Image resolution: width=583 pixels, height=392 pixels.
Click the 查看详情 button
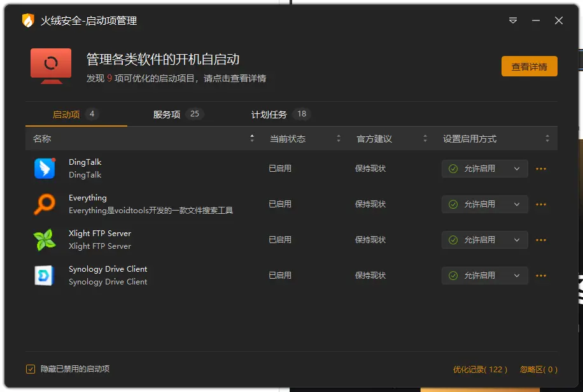529,66
